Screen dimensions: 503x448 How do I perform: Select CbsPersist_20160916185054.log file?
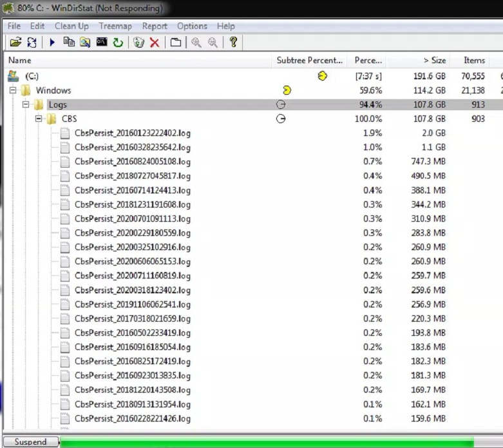pyautogui.click(x=133, y=347)
